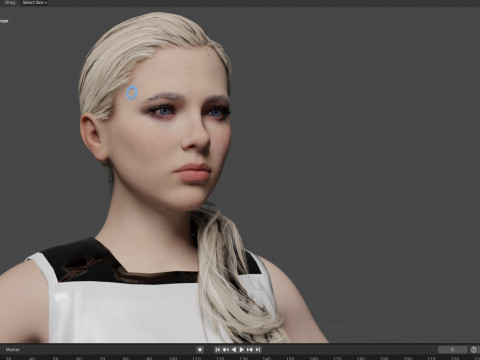The width and height of the screenshot is (480, 360).
Task: Play the animation in reverse
Action: click(x=234, y=350)
